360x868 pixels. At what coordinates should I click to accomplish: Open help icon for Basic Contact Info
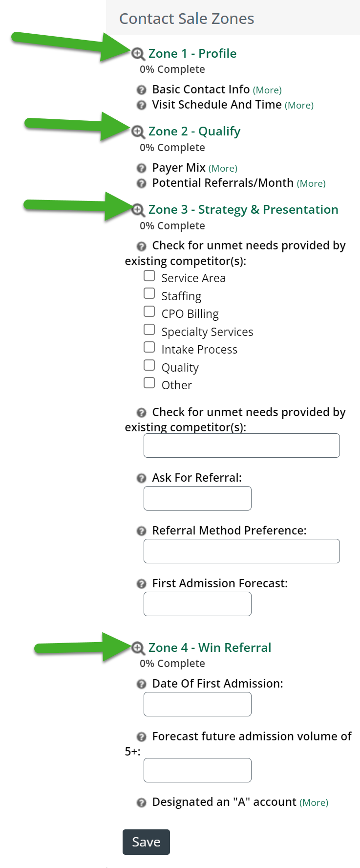pyautogui.click(x=142, y=90)
